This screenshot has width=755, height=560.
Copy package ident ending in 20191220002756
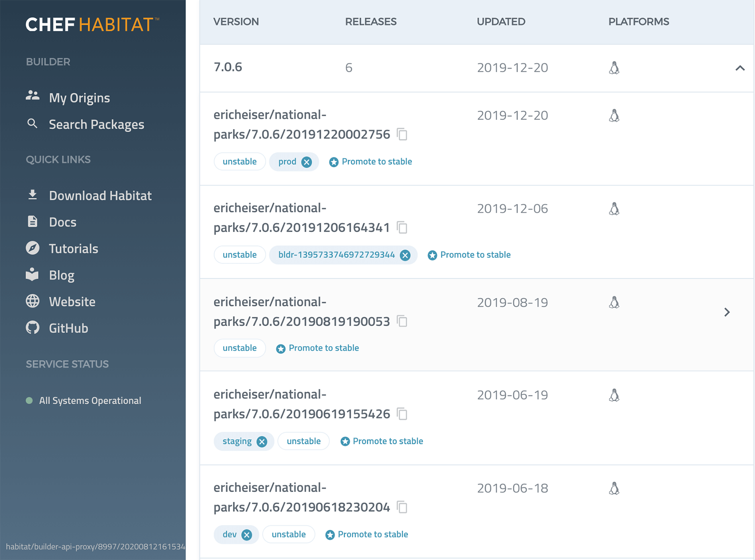click(x=402, y=135)
